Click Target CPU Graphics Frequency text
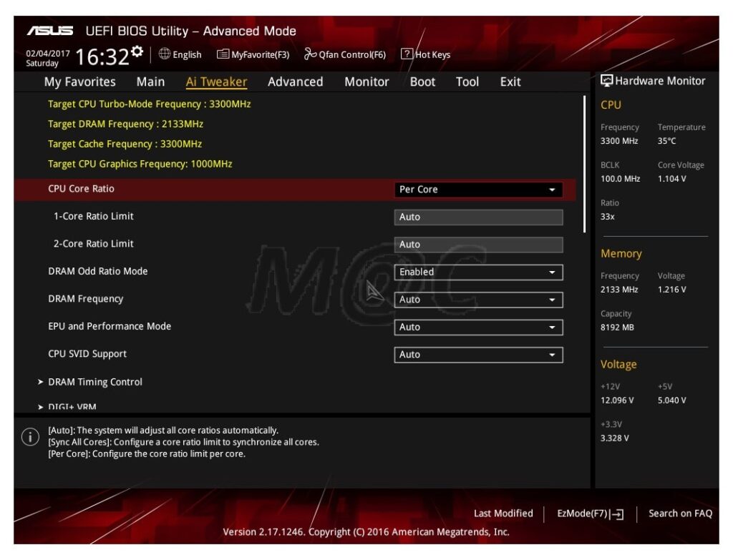 click(140, 164)
